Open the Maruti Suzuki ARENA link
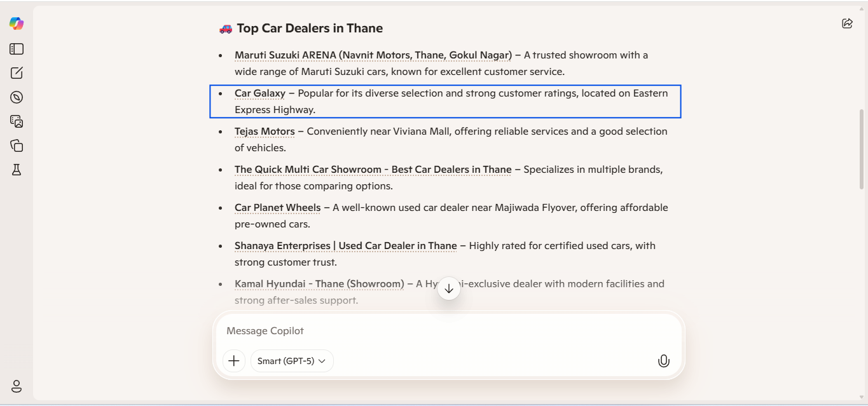The height and width of the screenshot is (406, 868). tap(372, 55)
